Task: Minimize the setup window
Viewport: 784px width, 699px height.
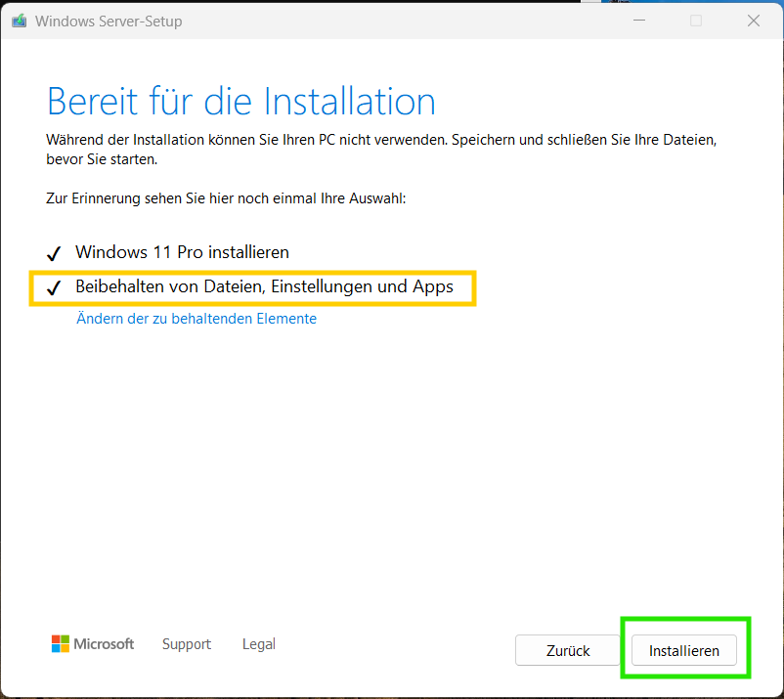Action: (x=638, y=21)
